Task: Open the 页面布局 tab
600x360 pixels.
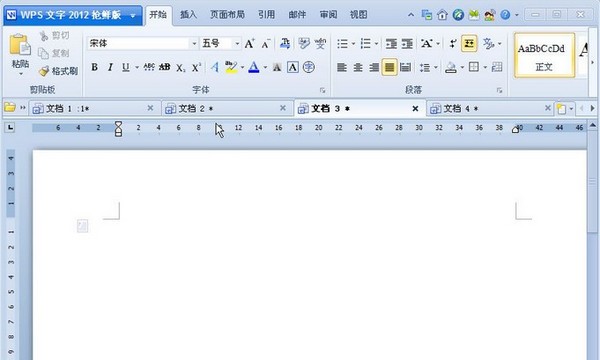Action: (227, 15)
